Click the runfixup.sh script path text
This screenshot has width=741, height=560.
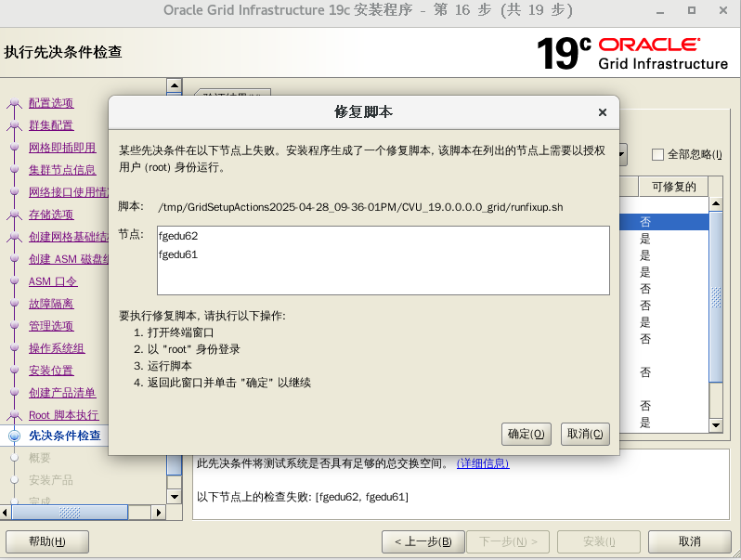[360, 207]
